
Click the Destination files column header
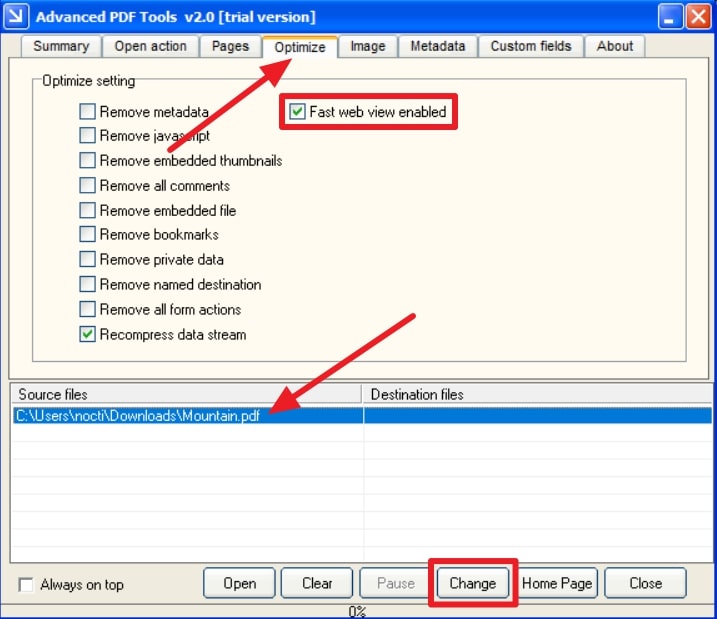pyautogui.click(x=537, y=394)
